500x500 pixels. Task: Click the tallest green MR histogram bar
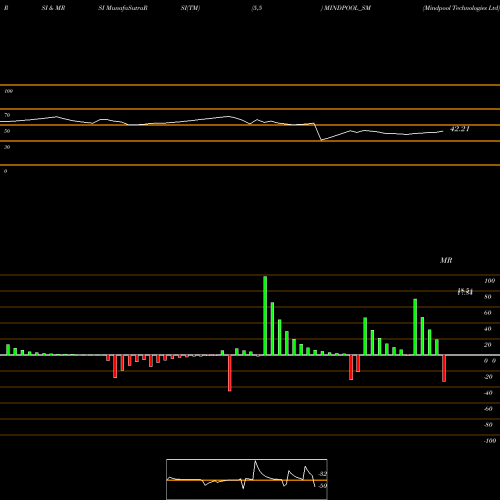265,315
